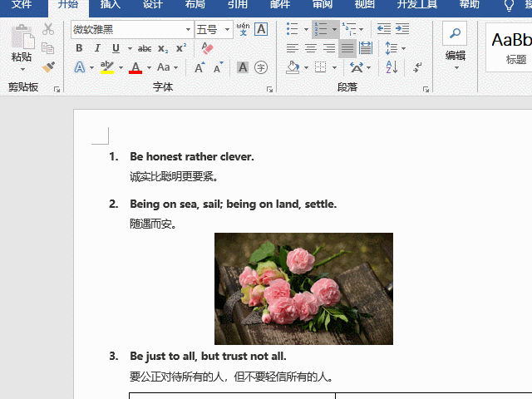Open the Paste options arrow below 粘贴

[22, 69]
